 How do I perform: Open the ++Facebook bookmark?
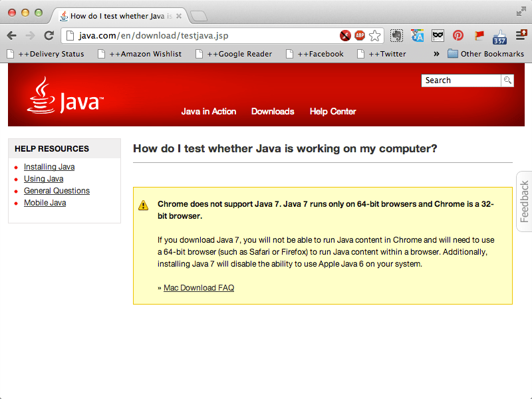coord(315,54)
